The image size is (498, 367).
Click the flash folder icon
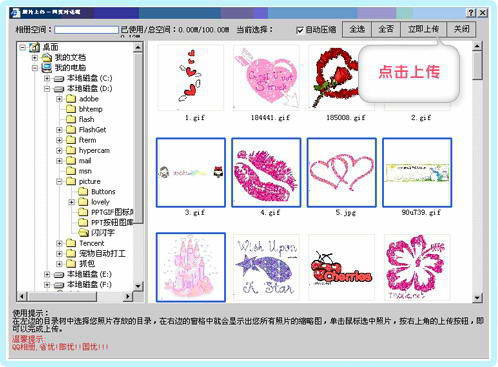coord(71,119)
